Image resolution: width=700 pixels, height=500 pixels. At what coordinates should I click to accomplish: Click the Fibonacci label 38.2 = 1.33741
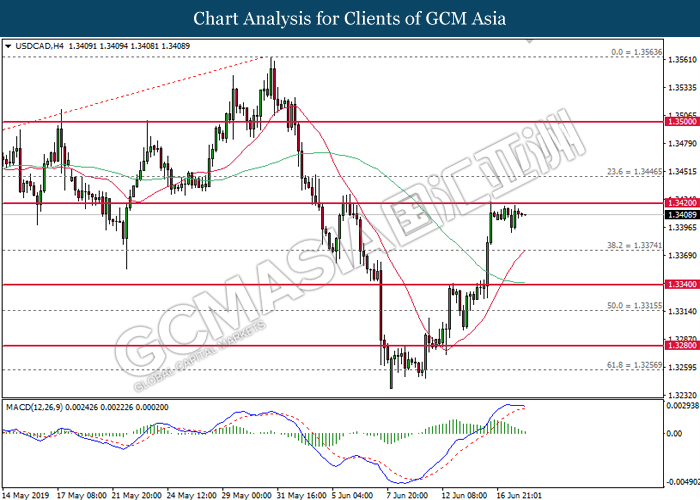click(x=634, y=246)
